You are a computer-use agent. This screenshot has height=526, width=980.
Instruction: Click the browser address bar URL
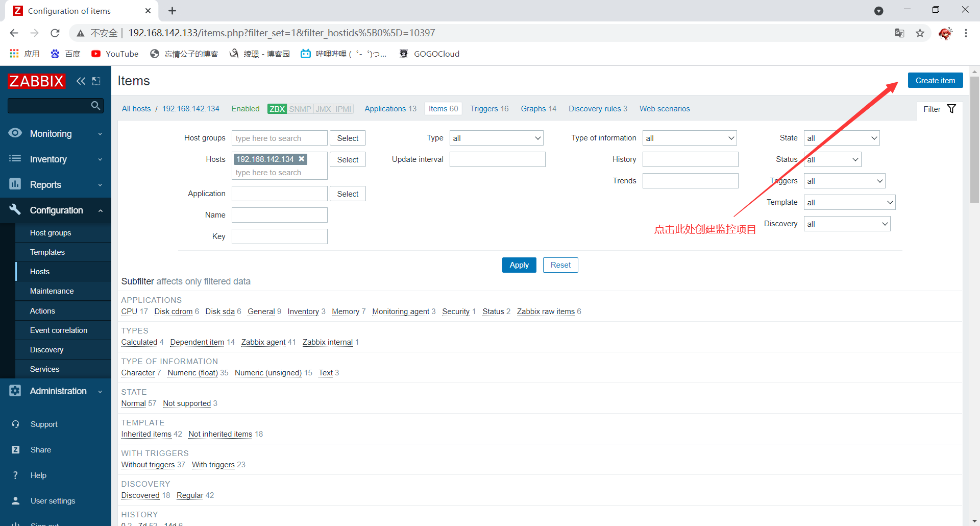pos(281,33)
